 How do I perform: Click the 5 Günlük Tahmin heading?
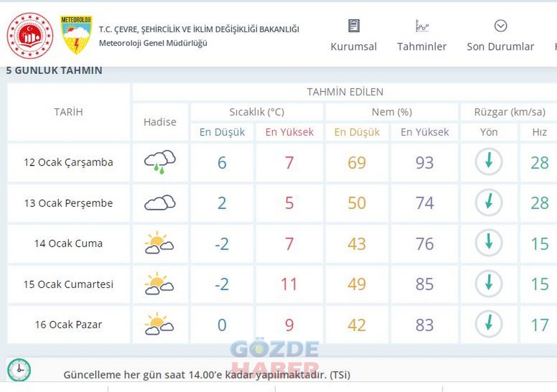(x=54, y=71)
